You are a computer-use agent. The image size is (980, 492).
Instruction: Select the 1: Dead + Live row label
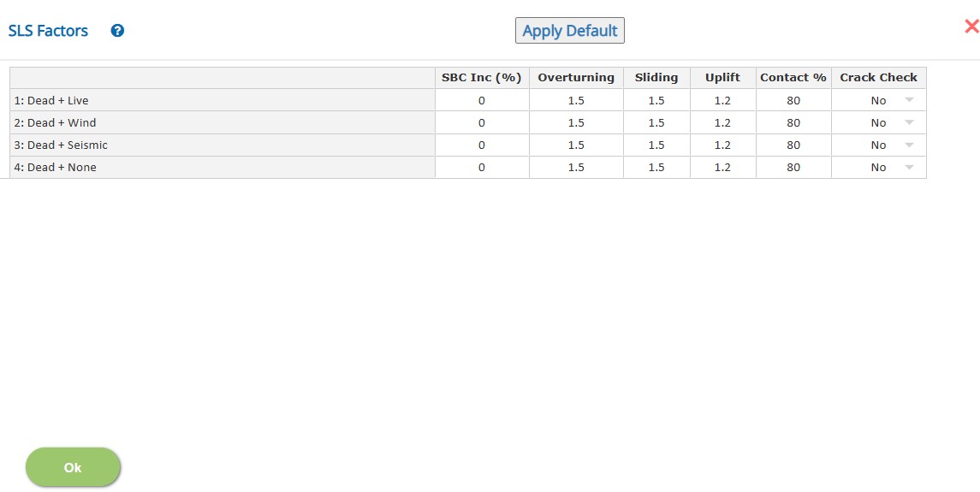(x=51, y=100)
